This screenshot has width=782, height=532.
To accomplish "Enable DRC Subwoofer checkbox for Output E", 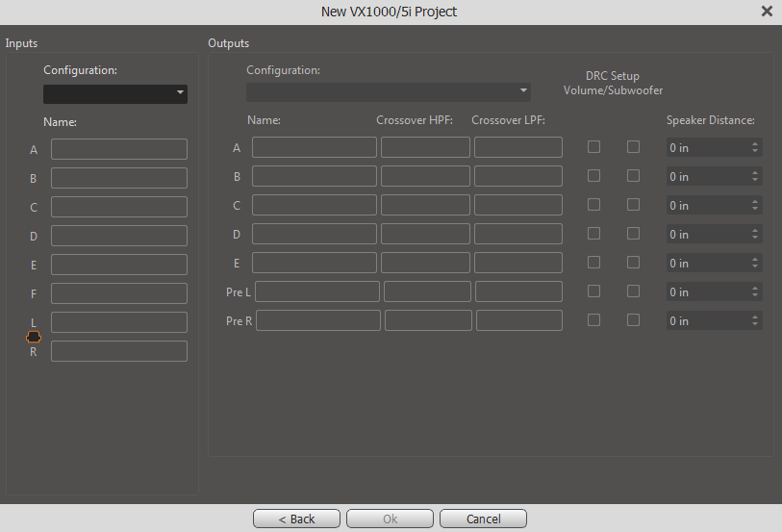I will [x=633, y=263].
